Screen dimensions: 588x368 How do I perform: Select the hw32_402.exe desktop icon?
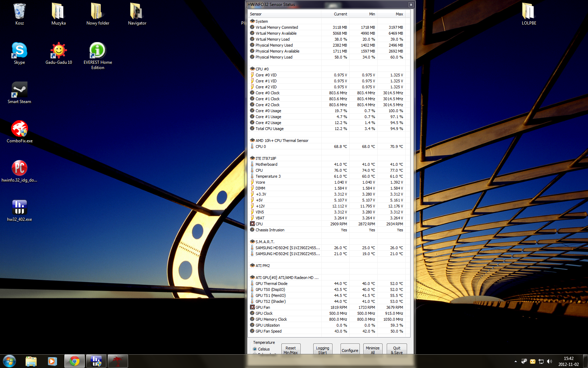[x=20, y=210]
